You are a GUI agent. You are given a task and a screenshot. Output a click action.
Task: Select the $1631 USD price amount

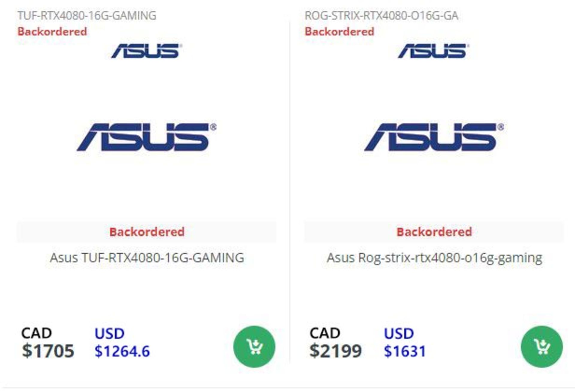(x=405, y=351)
